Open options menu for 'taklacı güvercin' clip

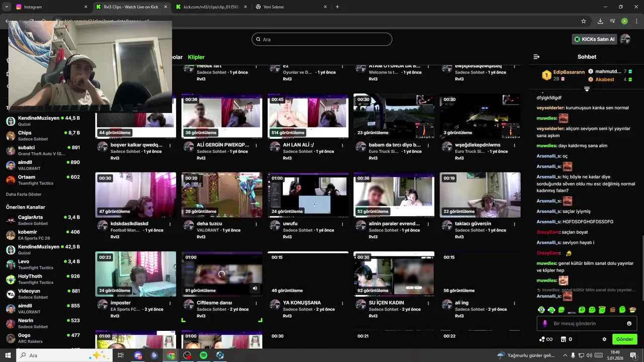pyautogui.click(x=515, y=224)
